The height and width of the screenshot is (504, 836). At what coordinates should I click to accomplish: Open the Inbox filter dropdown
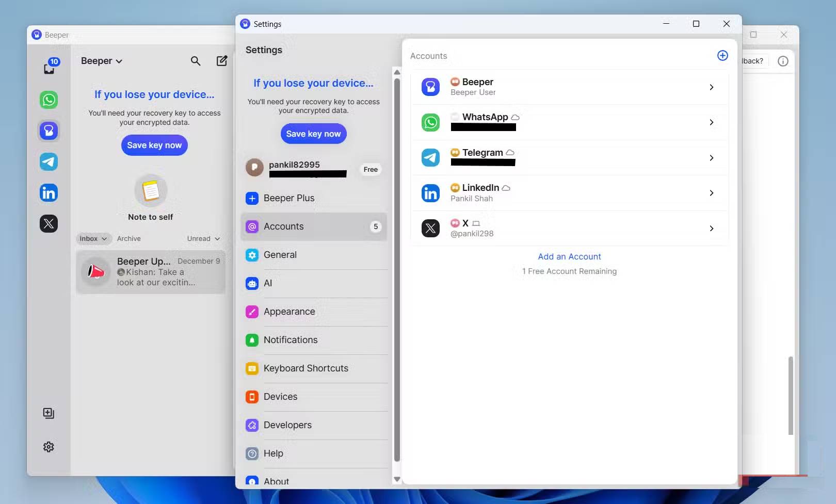click(93, 238)
